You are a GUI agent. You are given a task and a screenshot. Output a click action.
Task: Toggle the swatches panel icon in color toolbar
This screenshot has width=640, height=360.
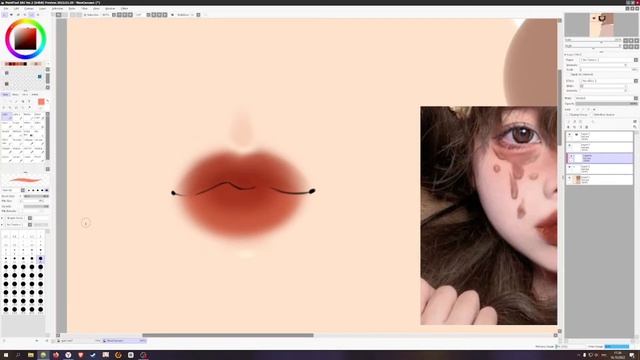coord(31,15)
